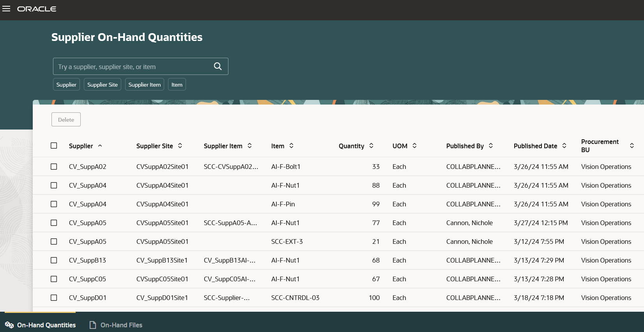The height and width of the screenshot is (332, 644).
Task: Click the CV_SuppC05AI-... supplier item cell
Action: pos(230,279)
